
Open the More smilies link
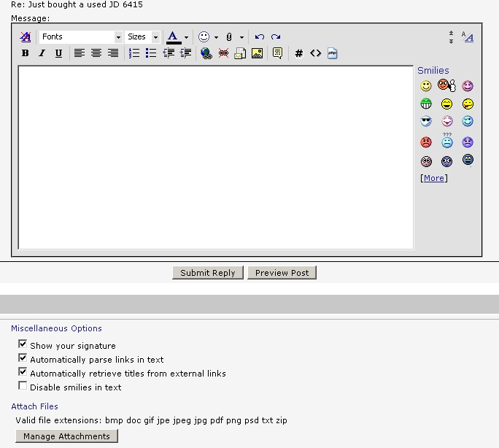point(434,178)
